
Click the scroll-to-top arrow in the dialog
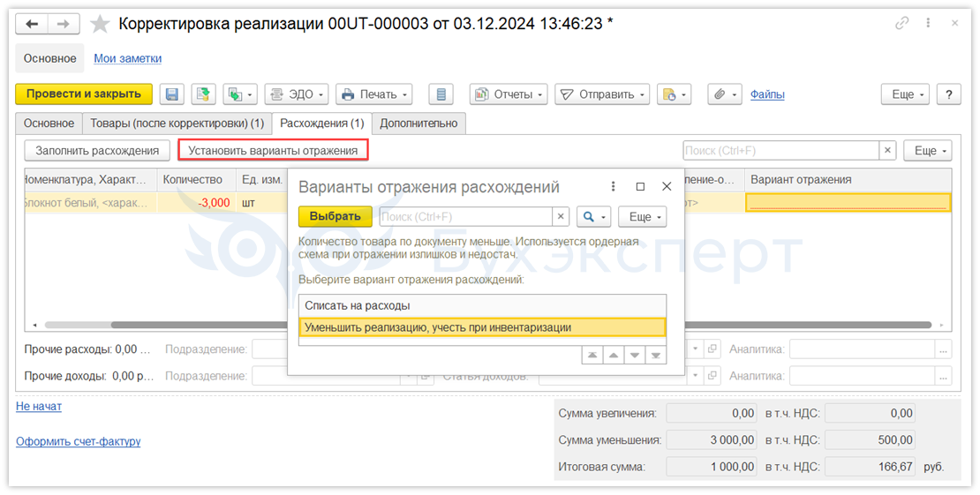coord(592,355)
